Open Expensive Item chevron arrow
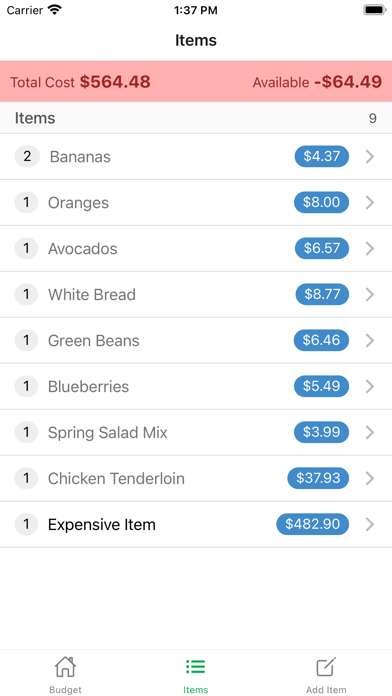Image resolution: width=392 pixels, height=696 pixels. (370, 524)
